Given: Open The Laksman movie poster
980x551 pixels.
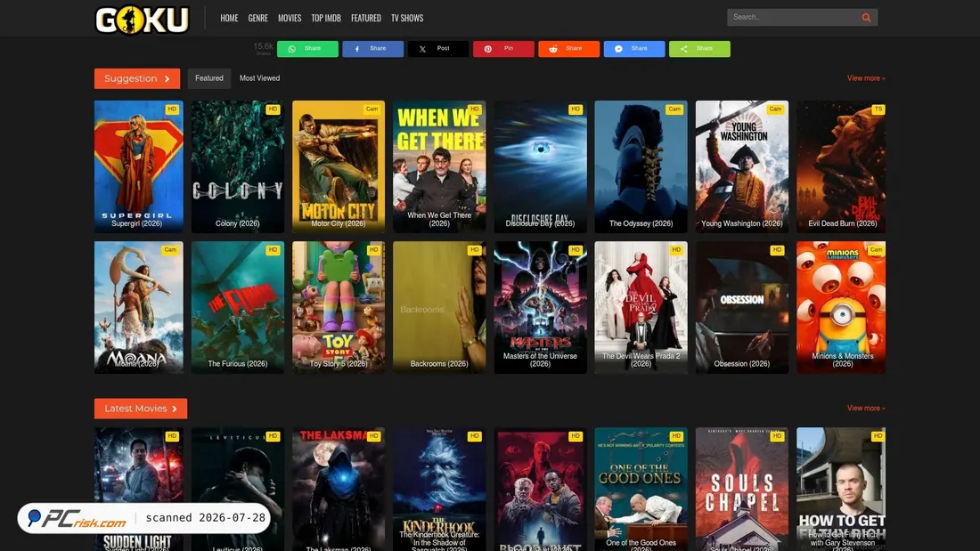Looking at the screenshot, I should 339,490.
